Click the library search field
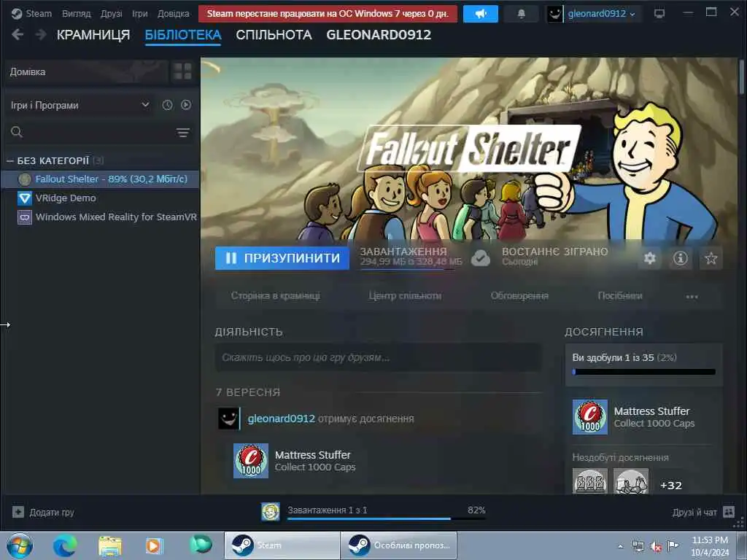The width and height of the screenshot is (747, 560). [x=98, y=133]
